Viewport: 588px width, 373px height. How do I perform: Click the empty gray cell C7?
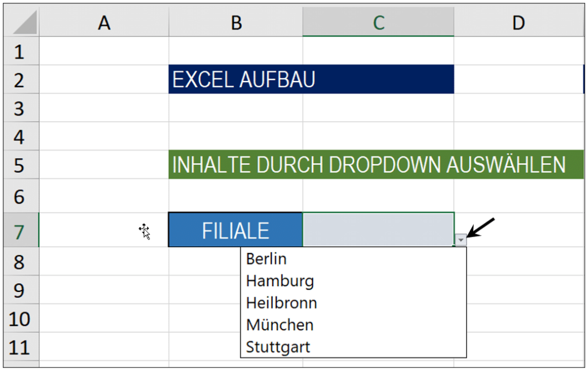click(x=378, y=230)
